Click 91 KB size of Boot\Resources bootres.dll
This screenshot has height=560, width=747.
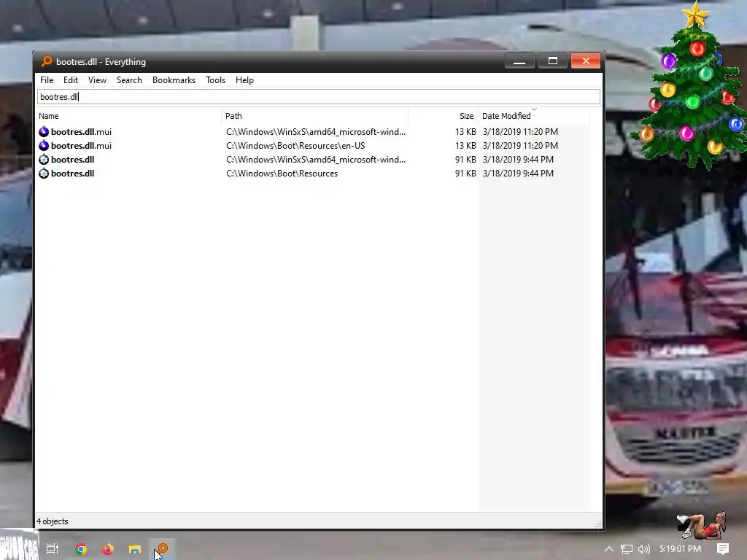(x=465, y=174)
